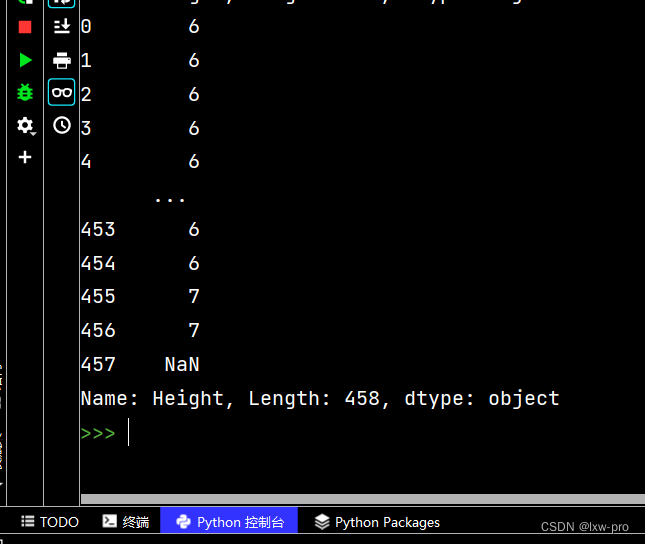Click the NaN value in row 457

coord(182,365)
